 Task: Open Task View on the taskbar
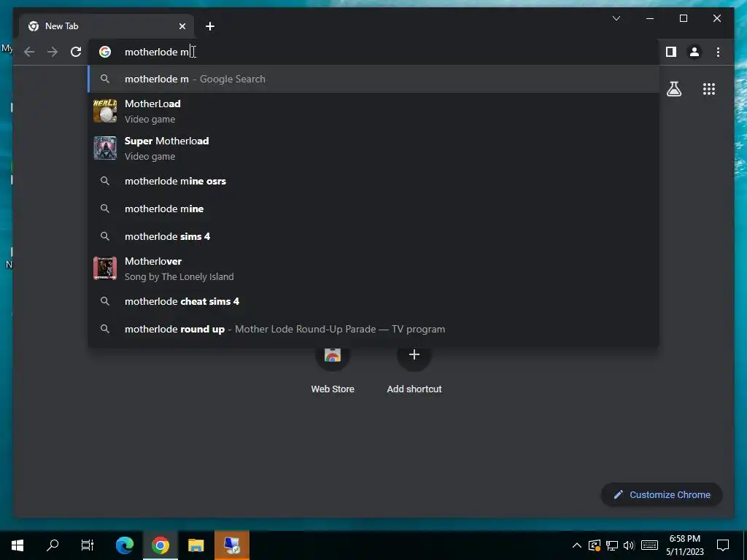88,545
